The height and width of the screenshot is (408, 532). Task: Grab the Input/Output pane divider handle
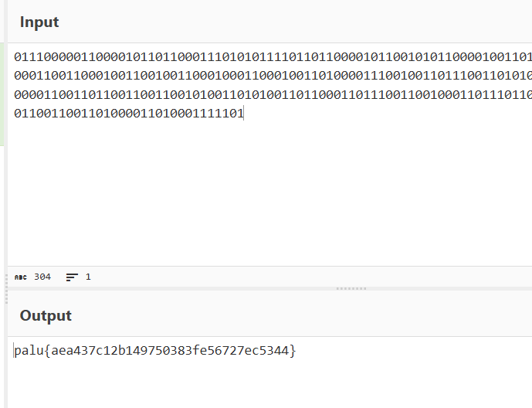click(x=351, y=288)
